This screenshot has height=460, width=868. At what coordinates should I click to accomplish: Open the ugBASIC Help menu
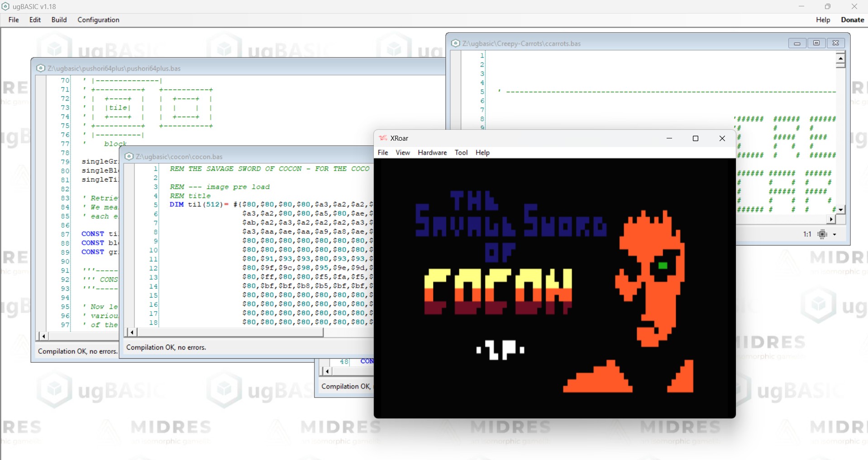(x=823, y=20)
